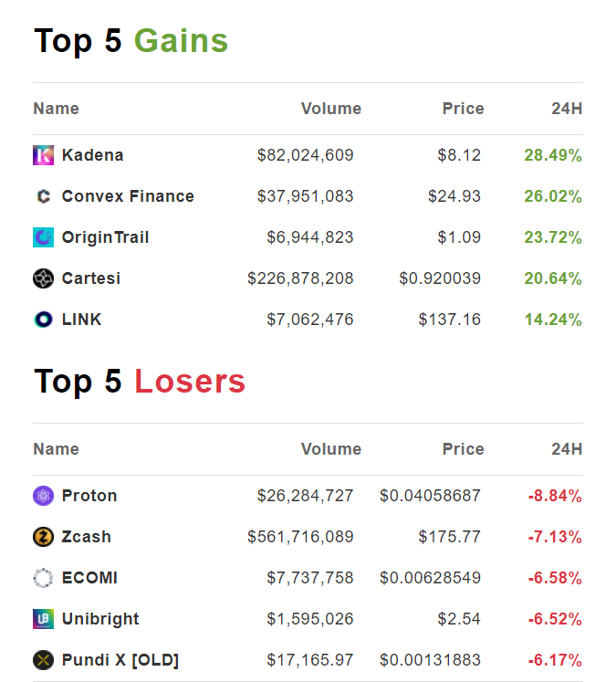
Task: Open the Kadena name link
Action: (92, 155)
